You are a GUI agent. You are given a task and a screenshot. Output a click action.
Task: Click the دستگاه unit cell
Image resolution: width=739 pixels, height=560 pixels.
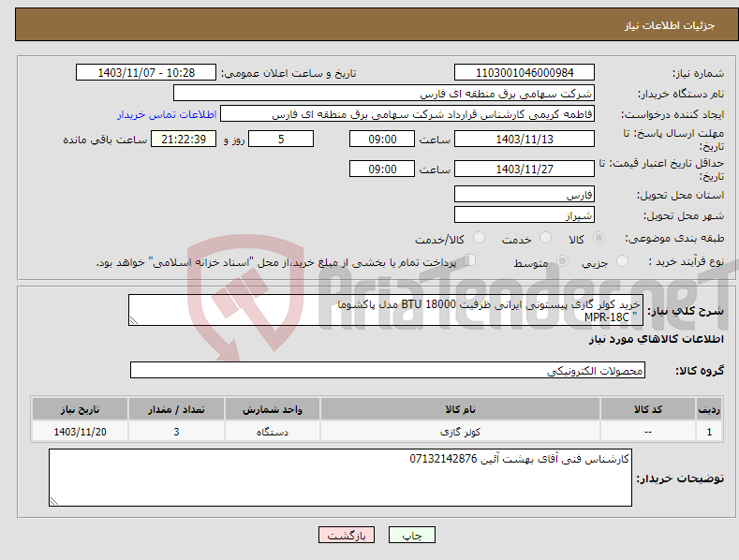pyautogui.click(x=273, y=432)
